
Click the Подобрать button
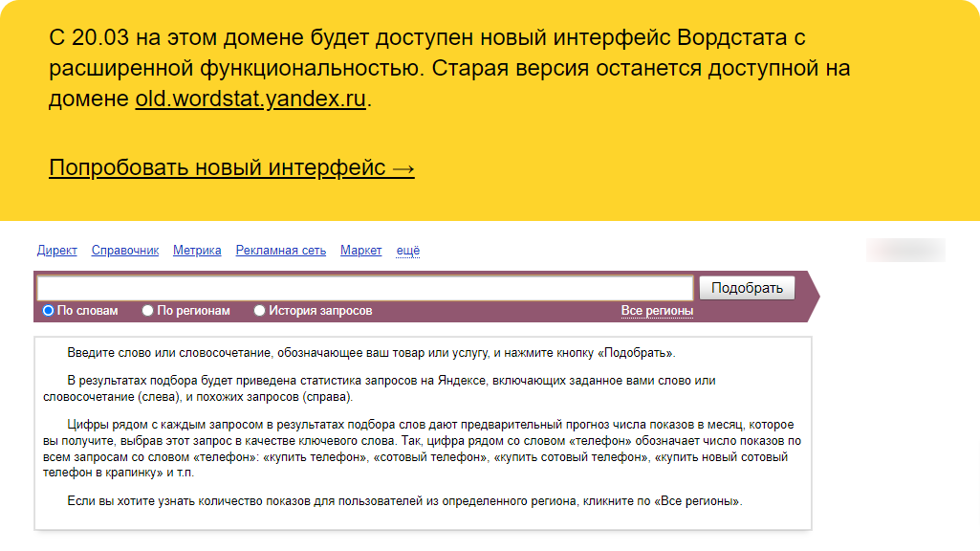tap(747, 288)
